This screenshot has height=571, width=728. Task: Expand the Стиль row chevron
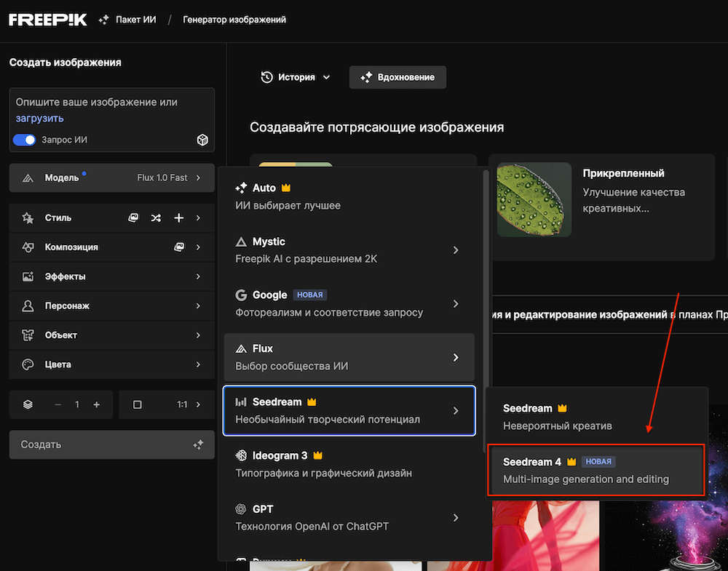point(198,217)
